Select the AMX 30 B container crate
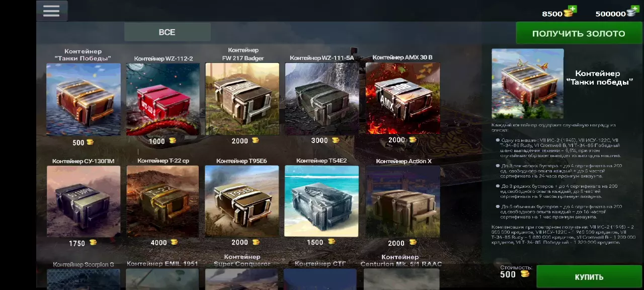The image size is (644, 290). tap(403, 99)
